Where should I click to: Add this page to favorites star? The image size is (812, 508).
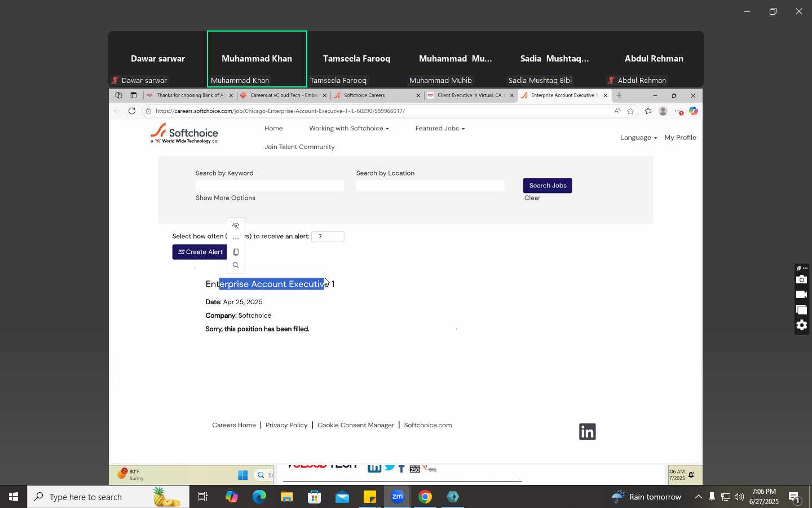(x=631, y=111)
